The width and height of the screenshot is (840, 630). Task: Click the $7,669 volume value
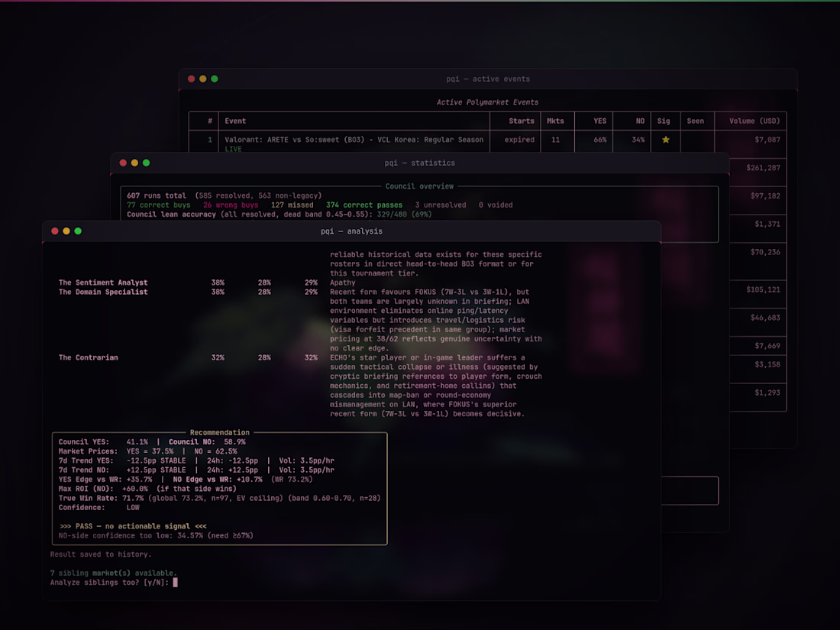point(767,346)
